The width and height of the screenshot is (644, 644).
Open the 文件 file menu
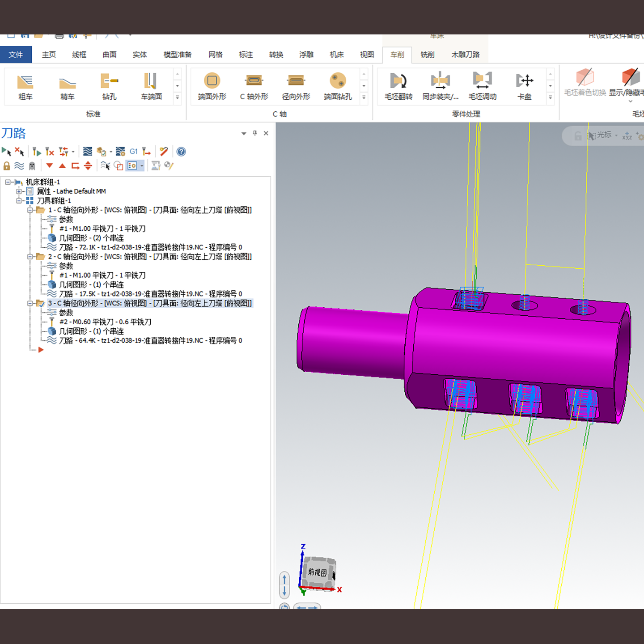16,55
